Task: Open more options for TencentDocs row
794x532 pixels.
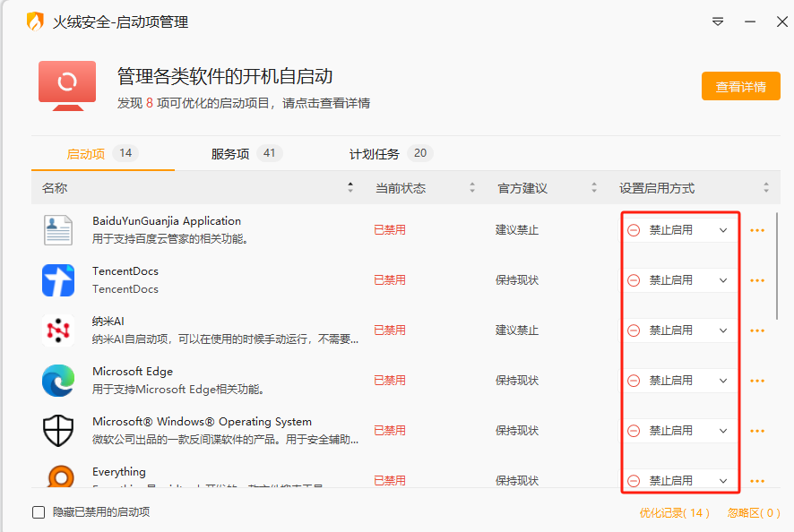Action: pyautogui.click(x=757, y=280)
